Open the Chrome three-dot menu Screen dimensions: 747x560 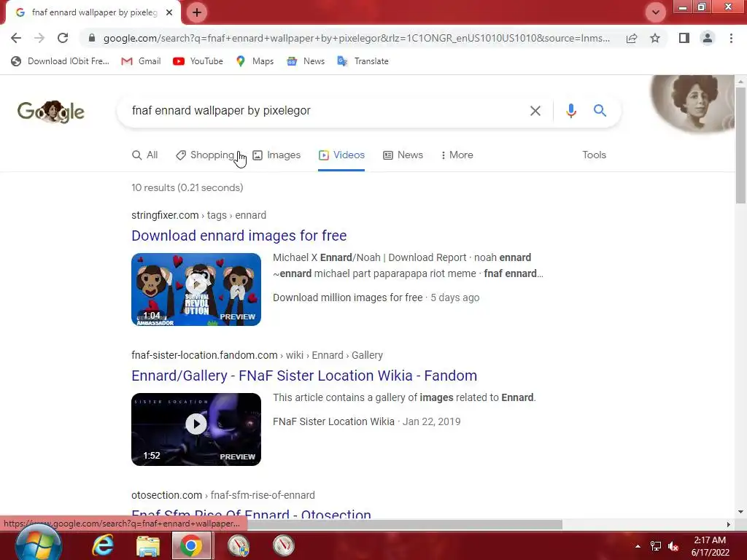coord(731,38)
